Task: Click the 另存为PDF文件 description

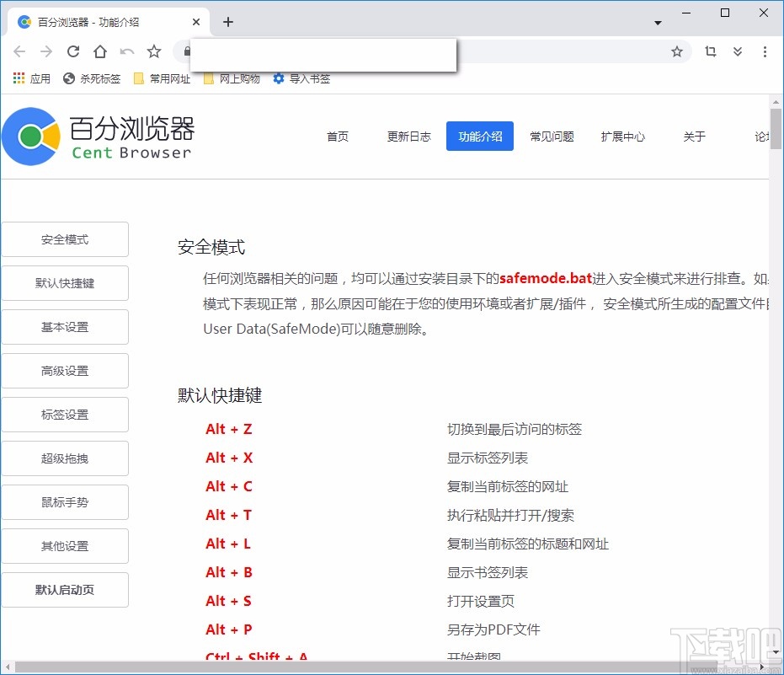Action: 493,629
